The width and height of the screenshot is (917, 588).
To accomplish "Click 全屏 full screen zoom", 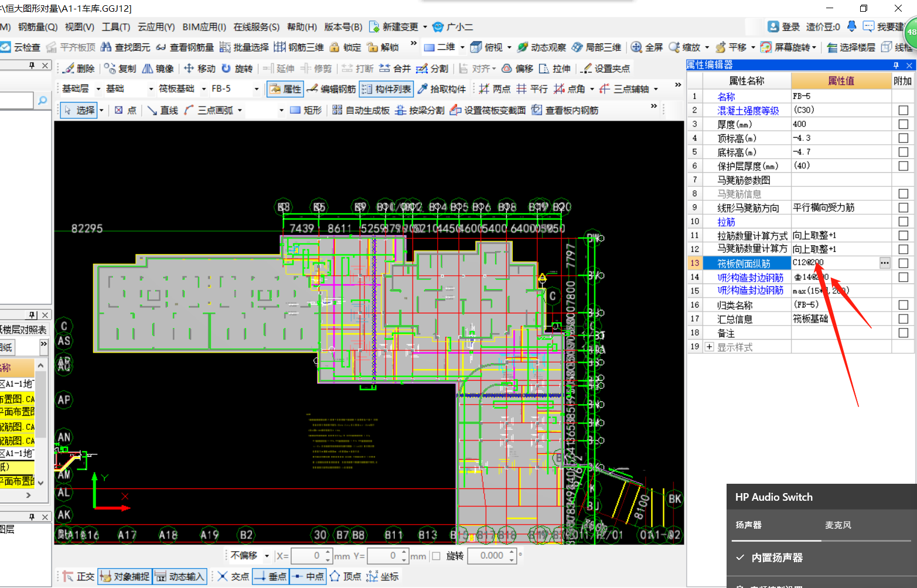I will point(647,47).
